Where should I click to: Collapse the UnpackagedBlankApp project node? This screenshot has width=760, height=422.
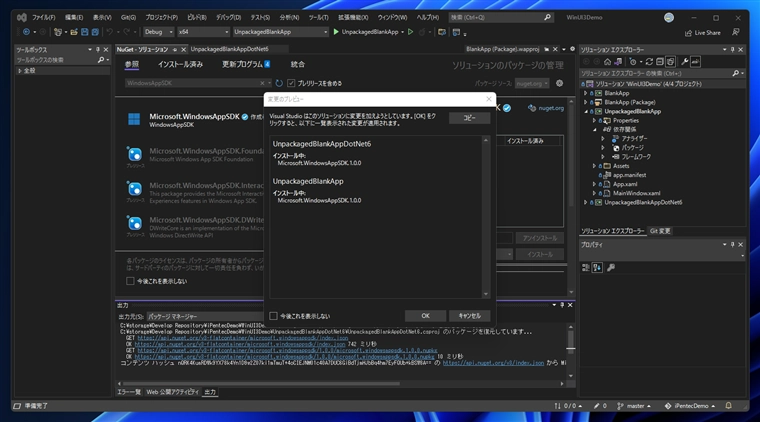(586, 111)
